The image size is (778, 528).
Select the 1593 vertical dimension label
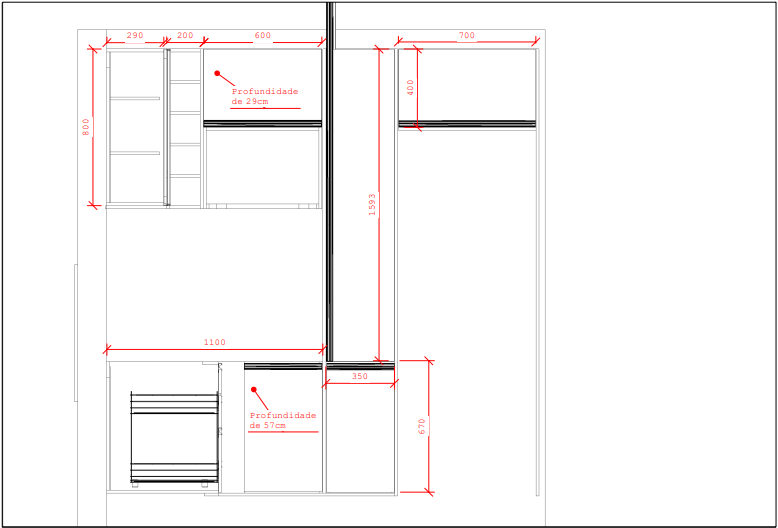pyautogui.click(x=372, y=204)
